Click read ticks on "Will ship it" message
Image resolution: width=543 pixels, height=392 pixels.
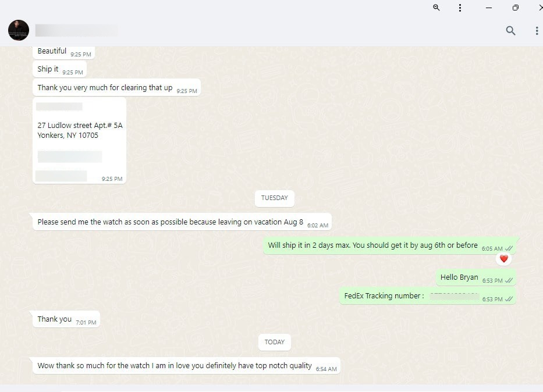(x=509, y=248)
